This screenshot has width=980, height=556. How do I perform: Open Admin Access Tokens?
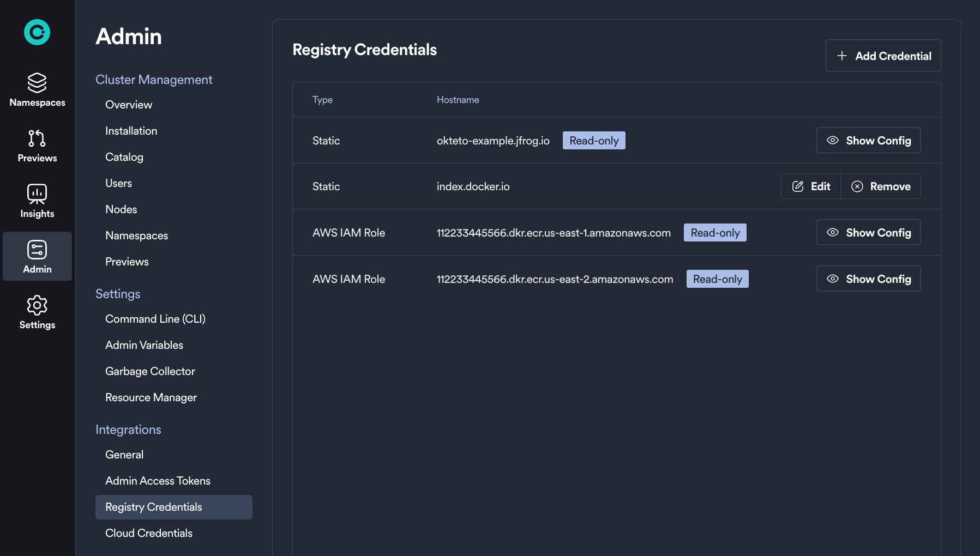[158, 480]
